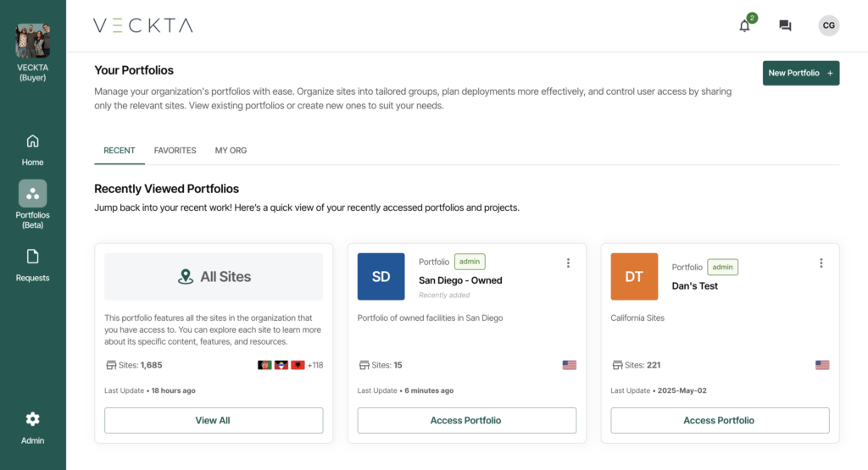Click the red flag on All Sites card
The height and width of the screenshot is (470, 868).
[298, 365]
